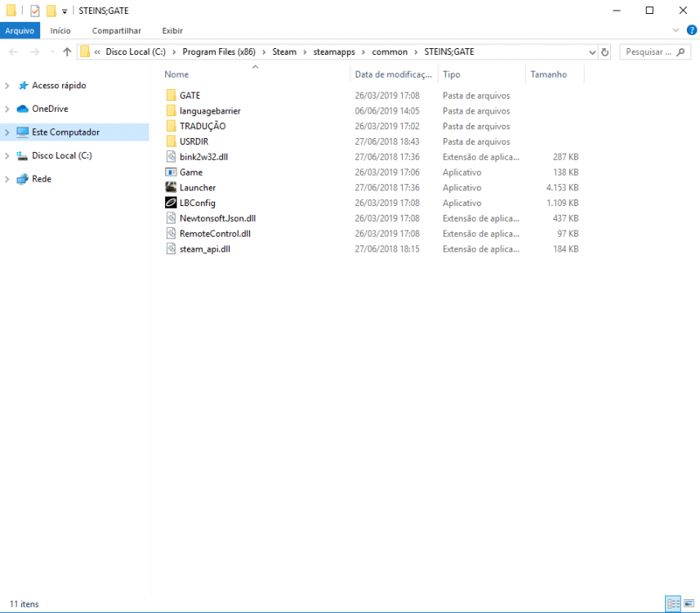This screenshot has height=613, width=700.
Task: Show hidden breadcrumb path chevrons
Action: pos(97,52)
